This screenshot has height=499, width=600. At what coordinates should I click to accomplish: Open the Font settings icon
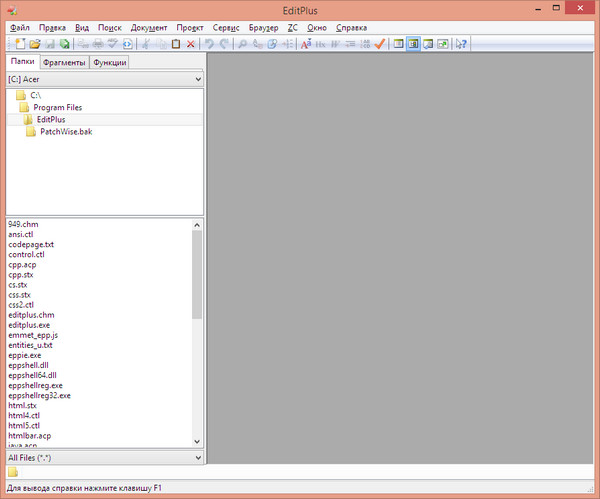(x=305, y=44)
